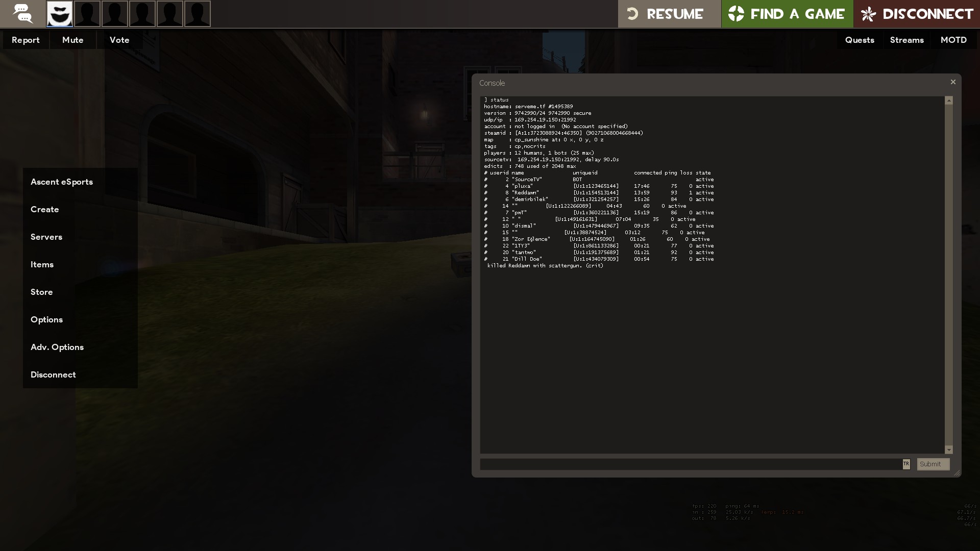
Task: Open the Quests panel
Action: (x=860, y=40)
